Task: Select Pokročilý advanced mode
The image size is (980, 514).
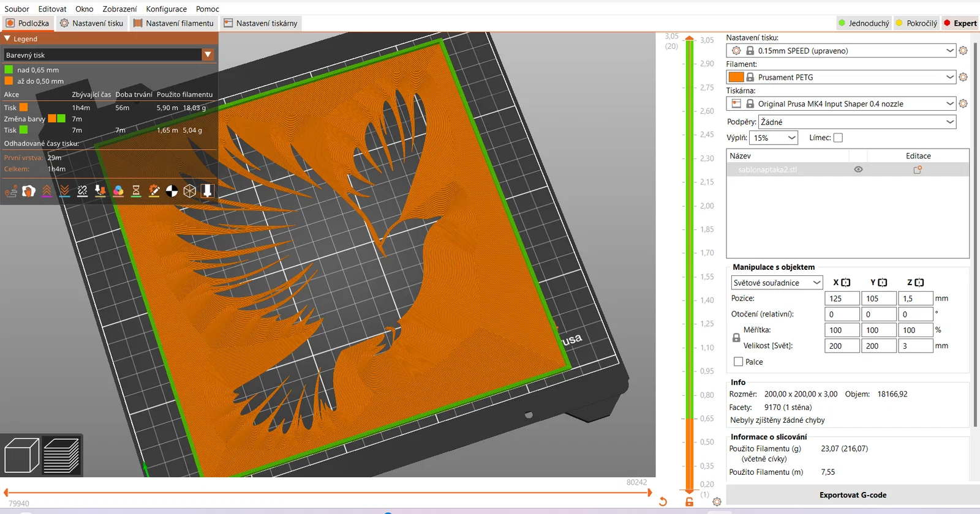Action: pyautogui.click(x=916, y=23)
